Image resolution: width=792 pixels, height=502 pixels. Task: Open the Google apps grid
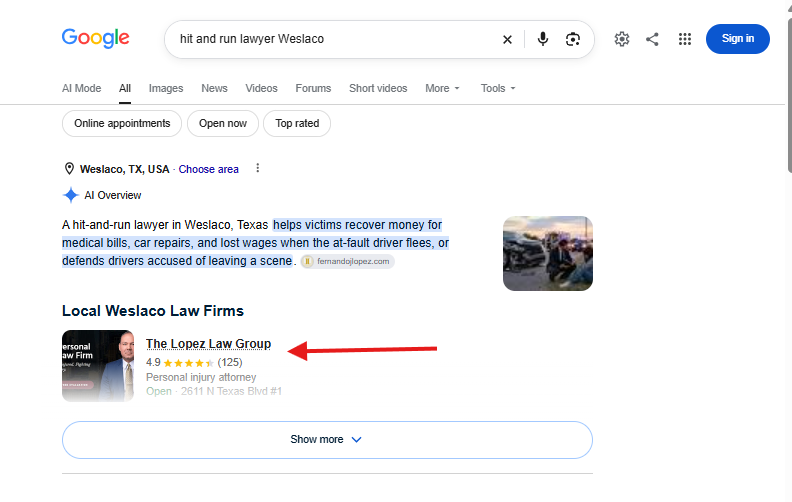point(684,39)
